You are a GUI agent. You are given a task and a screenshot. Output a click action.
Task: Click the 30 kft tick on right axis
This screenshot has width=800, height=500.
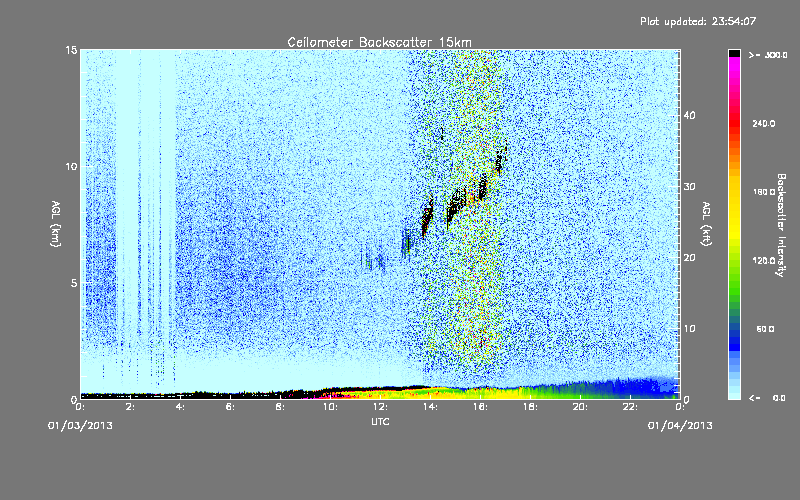point(689,186)
